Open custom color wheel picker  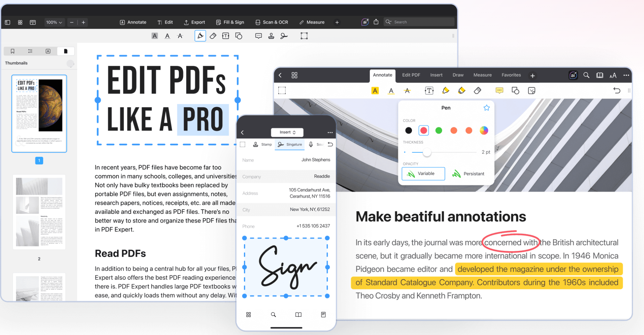point(484,130)
